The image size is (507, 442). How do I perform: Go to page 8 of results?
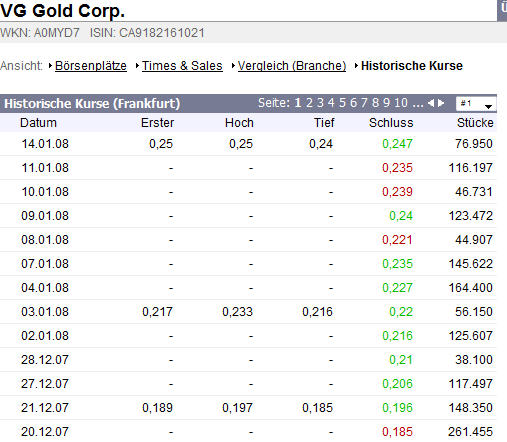pyautogui.click(x=375, y=103)
